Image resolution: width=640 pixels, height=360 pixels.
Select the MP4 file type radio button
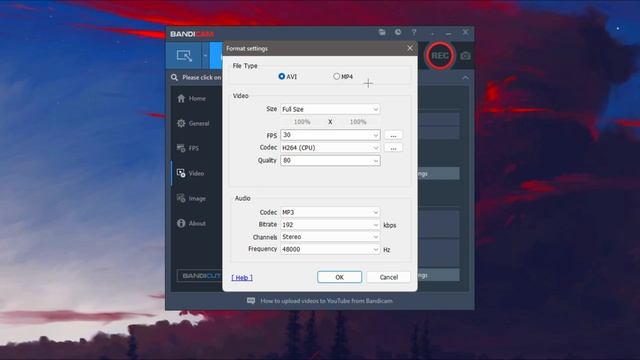336,76
